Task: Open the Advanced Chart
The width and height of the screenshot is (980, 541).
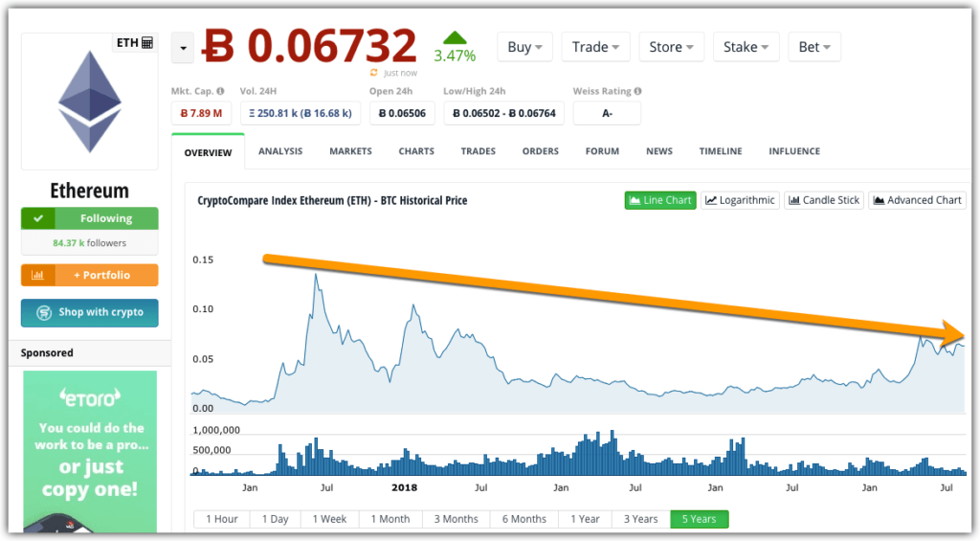Action: [918, 200]
